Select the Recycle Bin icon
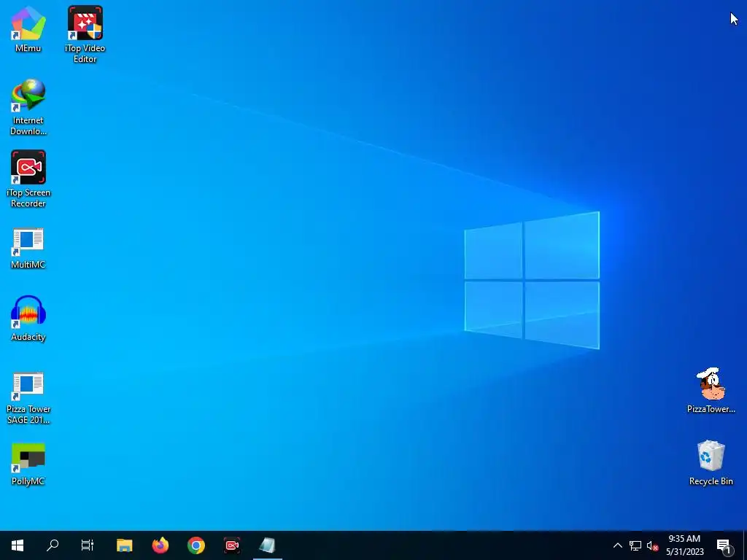Viewport: 747px width, 560px height. pyautogui.click(x=711, y=463)
